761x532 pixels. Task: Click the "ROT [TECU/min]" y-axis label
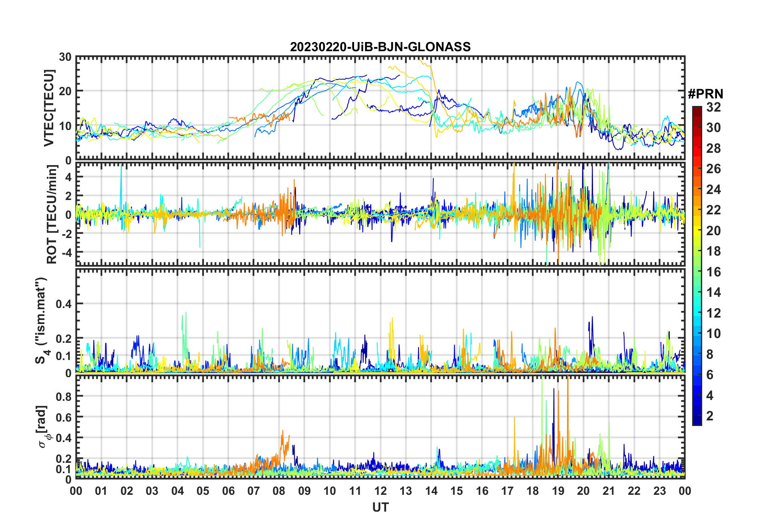click(x=52, y=214)
